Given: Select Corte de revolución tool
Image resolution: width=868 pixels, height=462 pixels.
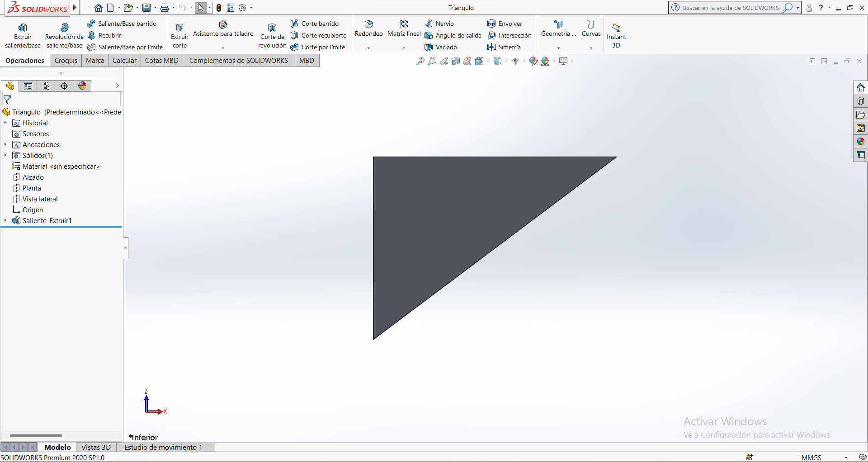Looking at the screenshot, I should pyautogui.click(x=272, y=35).
